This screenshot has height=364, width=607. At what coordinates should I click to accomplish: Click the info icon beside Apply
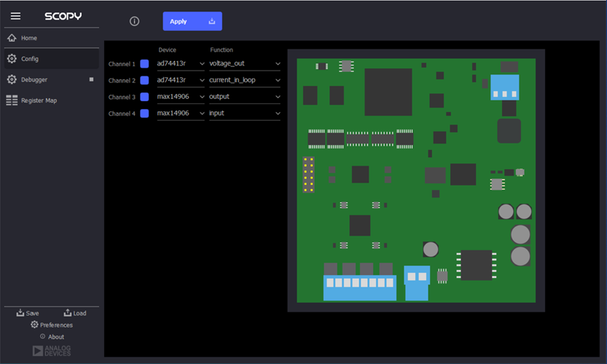[134, 21]
